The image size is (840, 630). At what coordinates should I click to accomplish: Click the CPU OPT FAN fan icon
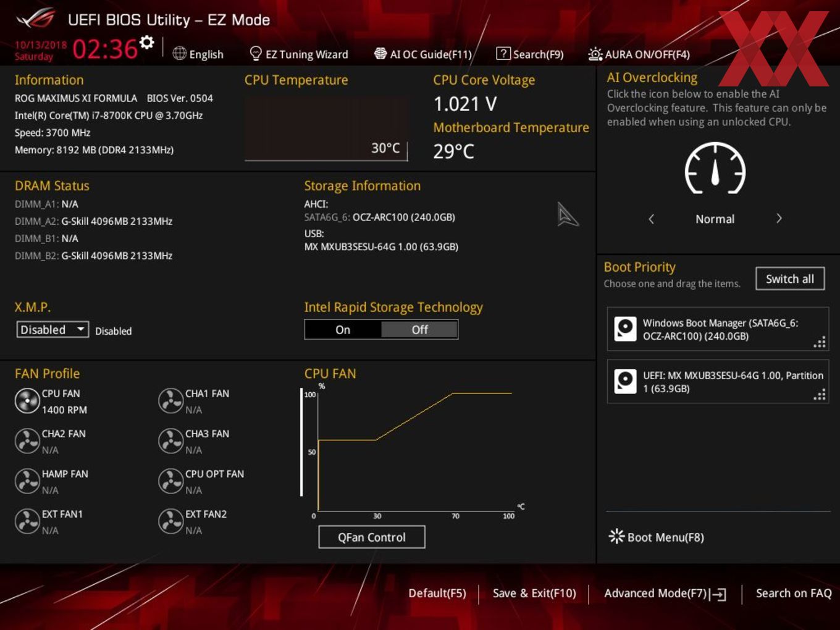point(170,481)
